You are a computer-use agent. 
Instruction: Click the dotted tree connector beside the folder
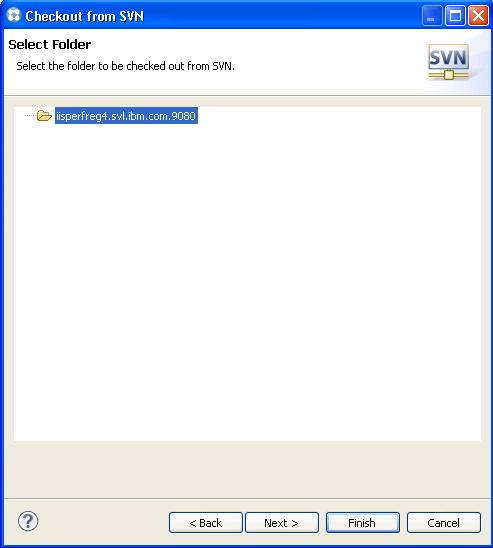(30, 116)
